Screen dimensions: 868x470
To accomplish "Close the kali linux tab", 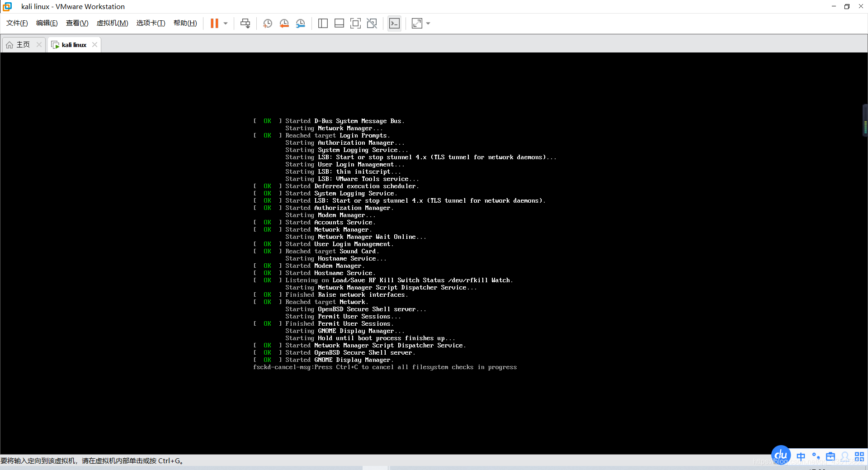I will (x=94, y=44).
